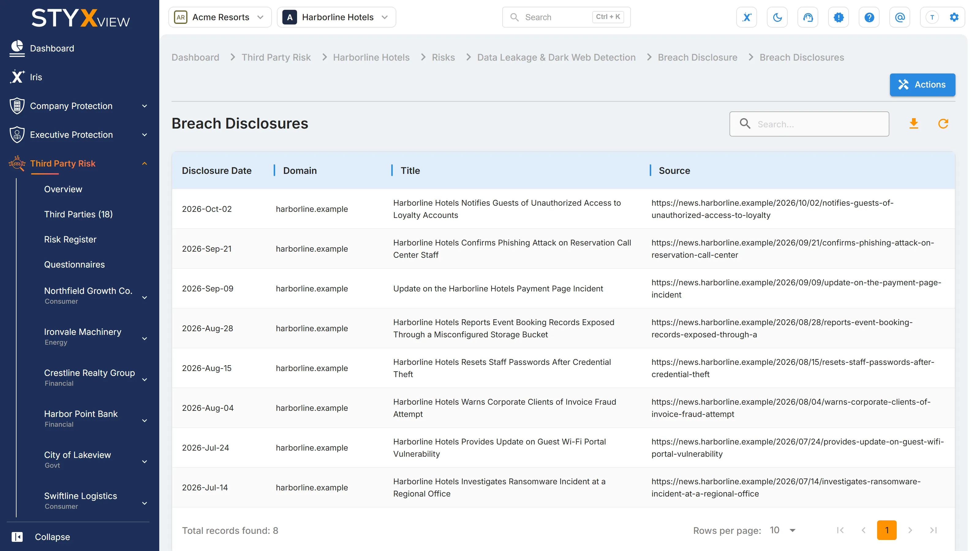This screenshot has height=551, width=980.
Task: Go to first page of results
Action: click(x=840, y=530)
